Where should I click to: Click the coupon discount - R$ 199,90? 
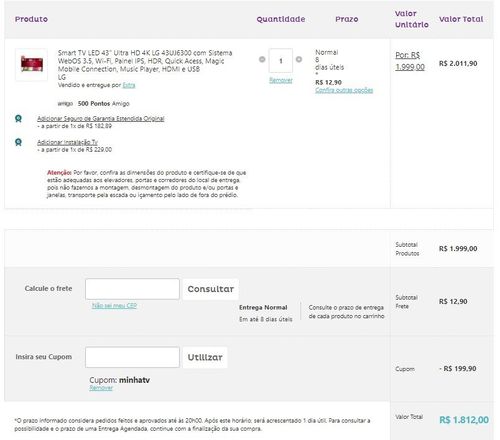(x=458, y=369)
